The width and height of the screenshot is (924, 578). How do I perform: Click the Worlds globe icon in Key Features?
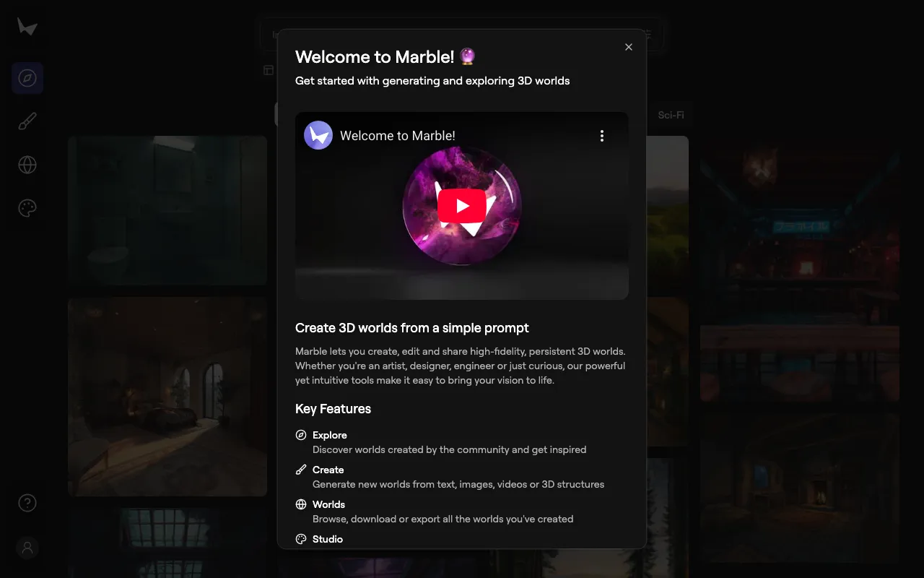[x=301, y=504]
